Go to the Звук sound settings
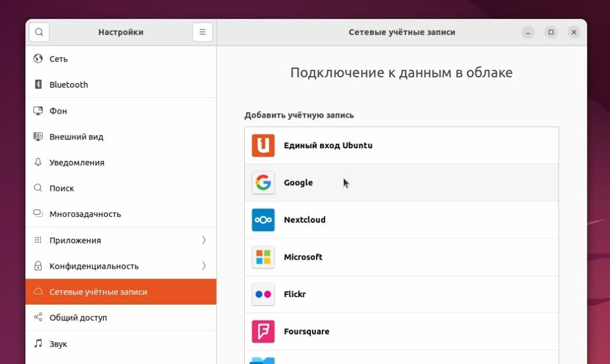The width and height of the screenshot is (610, 364). coord(121,344)
